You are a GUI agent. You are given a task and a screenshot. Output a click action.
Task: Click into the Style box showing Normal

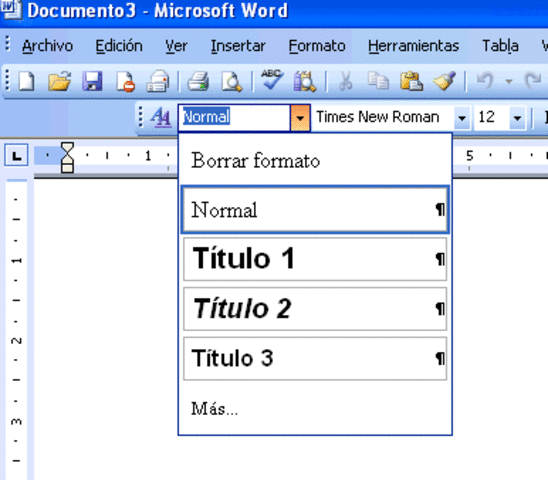234,118
